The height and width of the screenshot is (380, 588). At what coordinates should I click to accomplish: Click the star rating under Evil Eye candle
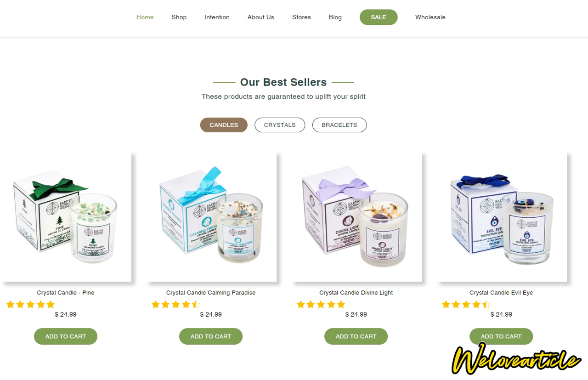(466, 304)
